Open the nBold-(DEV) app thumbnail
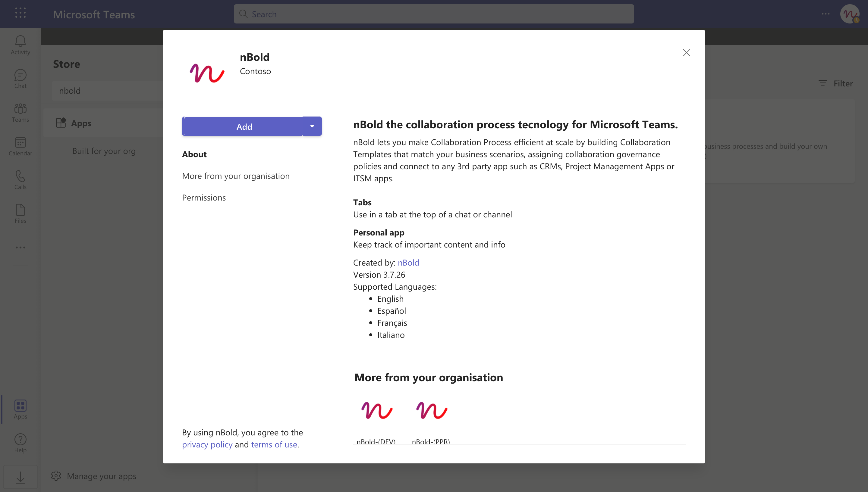Viewport: 868px width, 492px height. coord(377,411)
